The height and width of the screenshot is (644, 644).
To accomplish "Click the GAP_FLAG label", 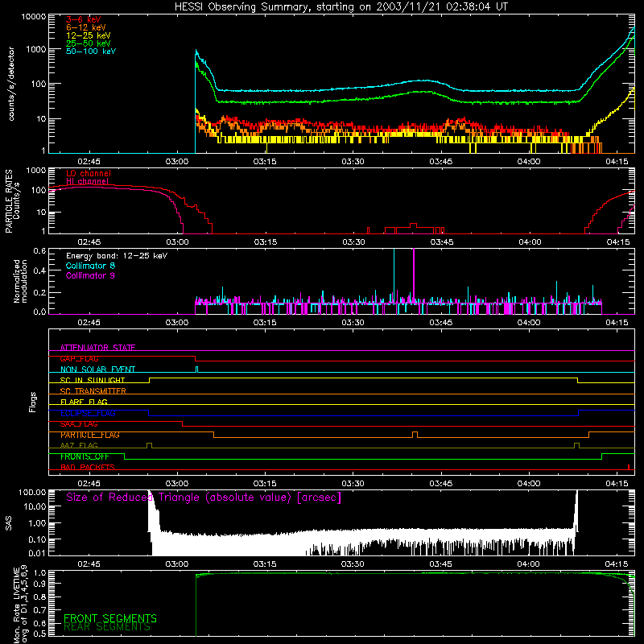I will tap(79, 358).
